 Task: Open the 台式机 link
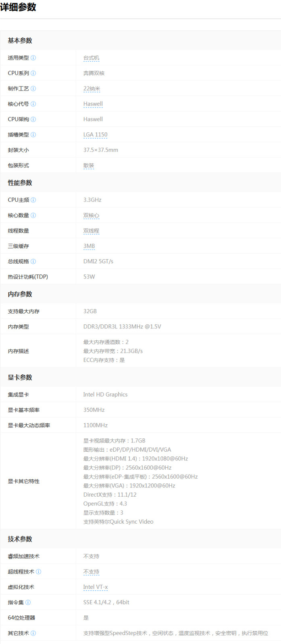(x=91, y=58)
